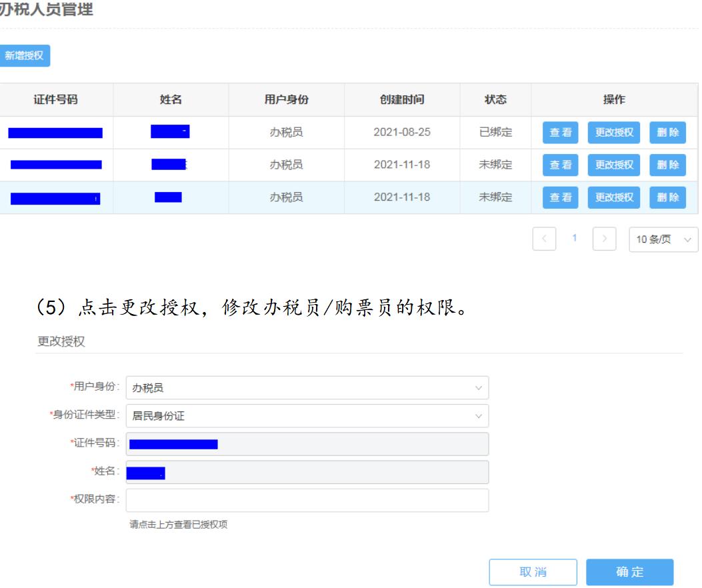The image size is (702, 588).
Task: Go to next page with right arrow
Action: (604, 239)
